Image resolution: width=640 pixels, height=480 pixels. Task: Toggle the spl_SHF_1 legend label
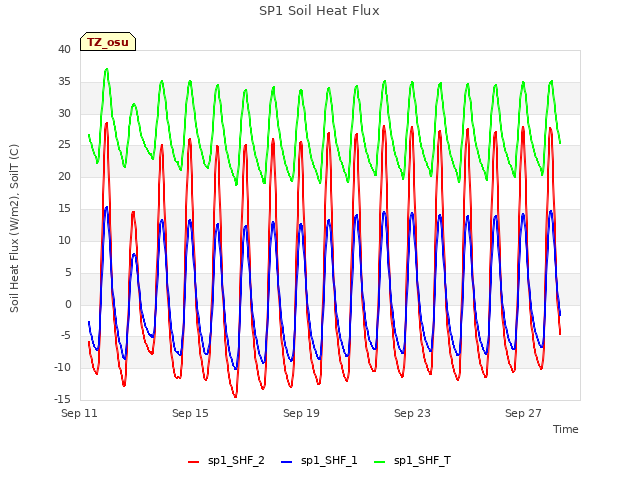329,460
